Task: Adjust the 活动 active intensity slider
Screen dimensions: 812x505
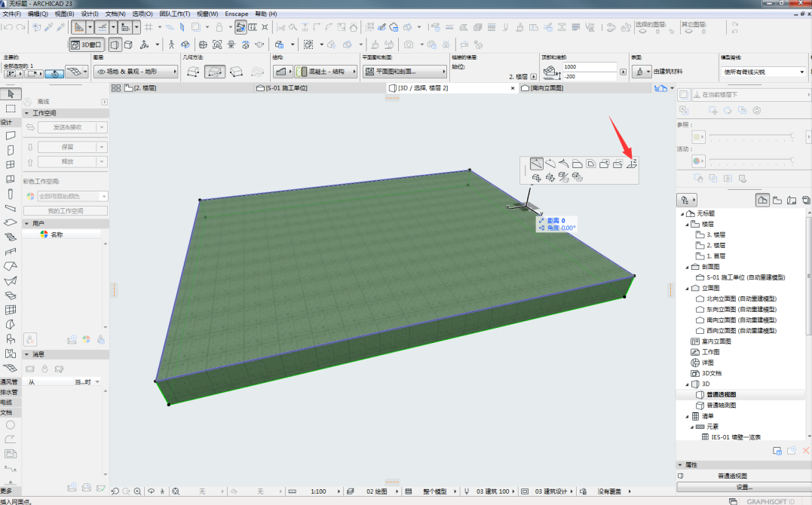Action: [752, 160]
